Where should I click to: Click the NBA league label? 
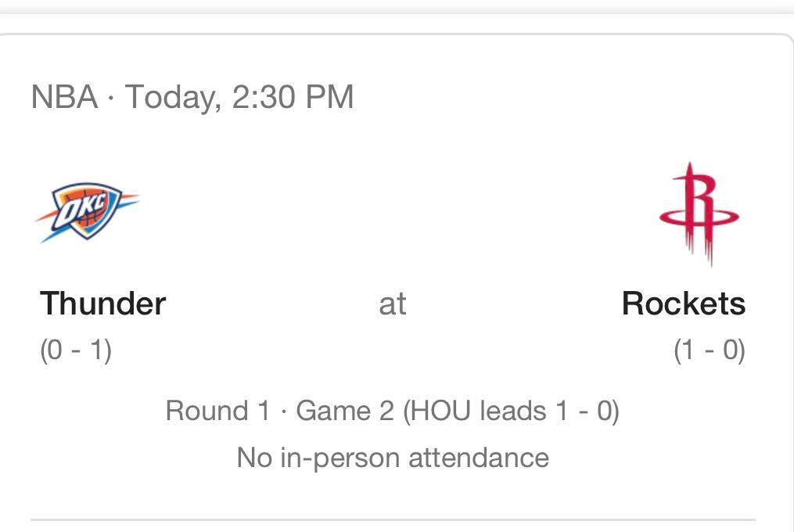coord(64,96)
